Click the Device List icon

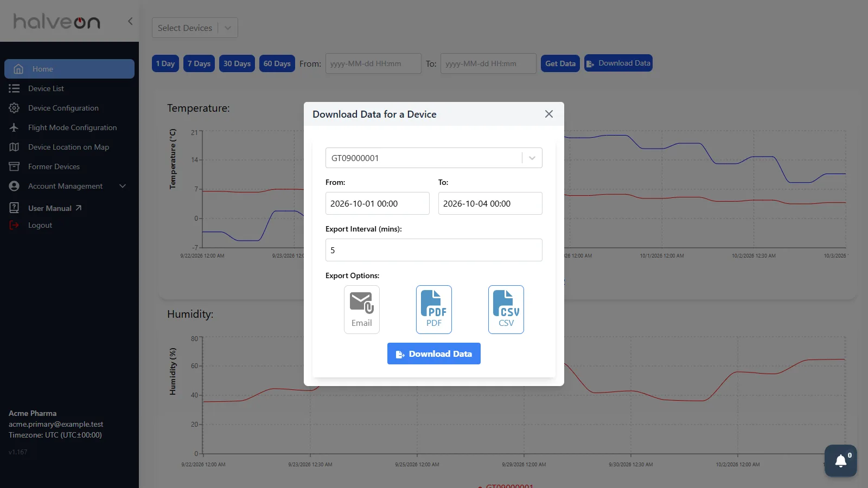coord(14,88)
